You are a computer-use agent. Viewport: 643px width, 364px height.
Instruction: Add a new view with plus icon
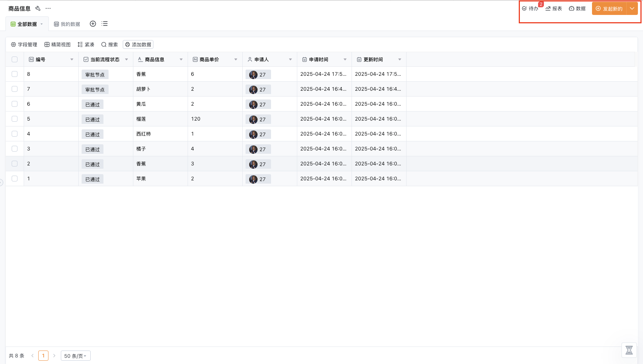point(93,24)
